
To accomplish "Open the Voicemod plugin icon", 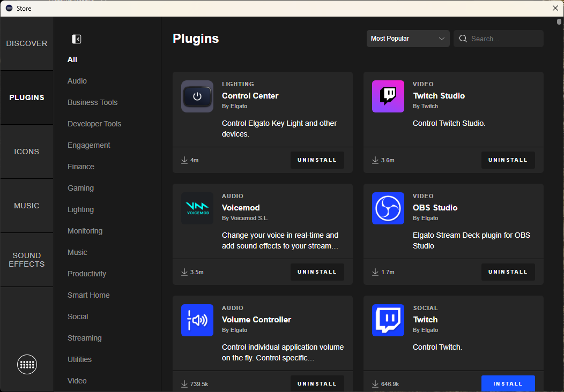I will [x=197, y=208].
